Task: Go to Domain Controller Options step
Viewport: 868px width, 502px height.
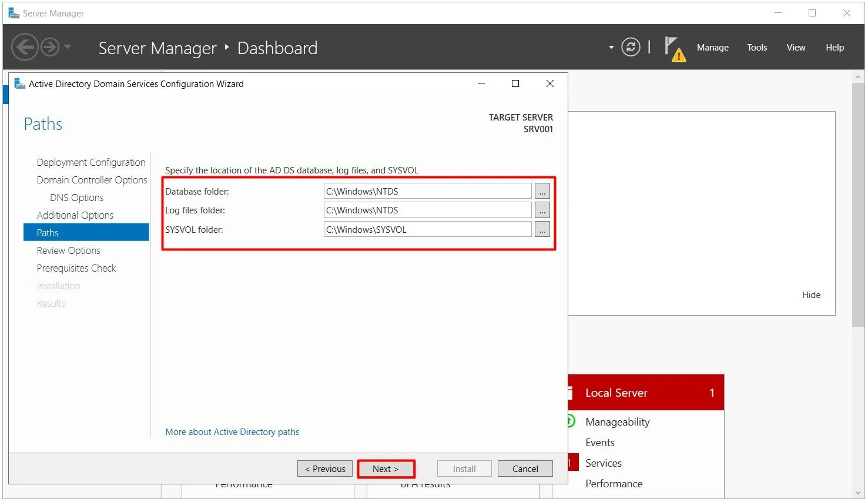Action: (x=92, y=180)
